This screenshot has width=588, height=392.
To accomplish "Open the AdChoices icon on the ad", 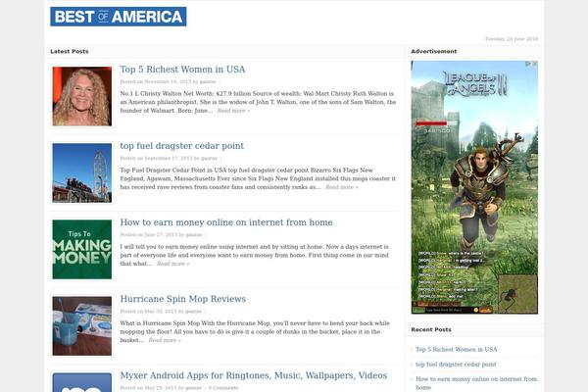I will pos(528,64).
